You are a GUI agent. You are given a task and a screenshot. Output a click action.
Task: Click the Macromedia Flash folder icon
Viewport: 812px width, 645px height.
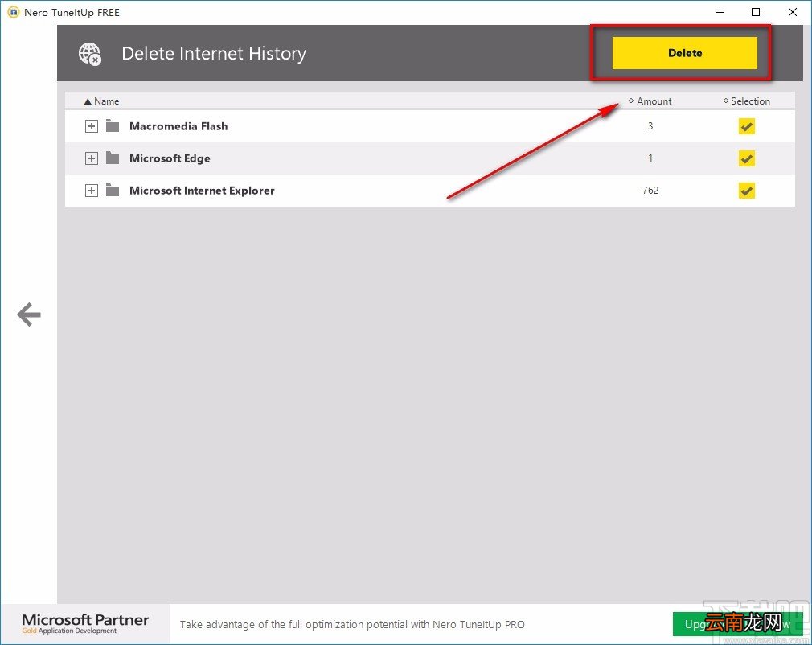[x=113, y=125]
